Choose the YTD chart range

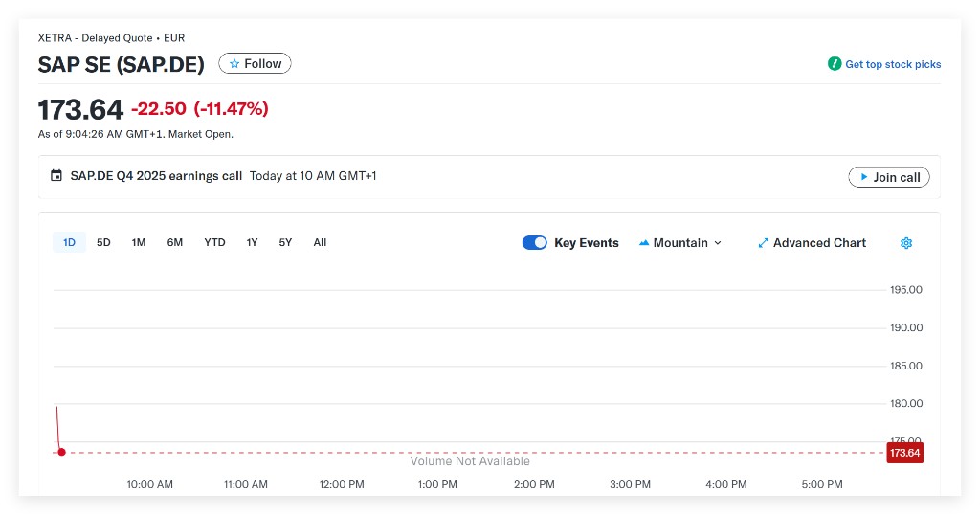pos(214,243)
